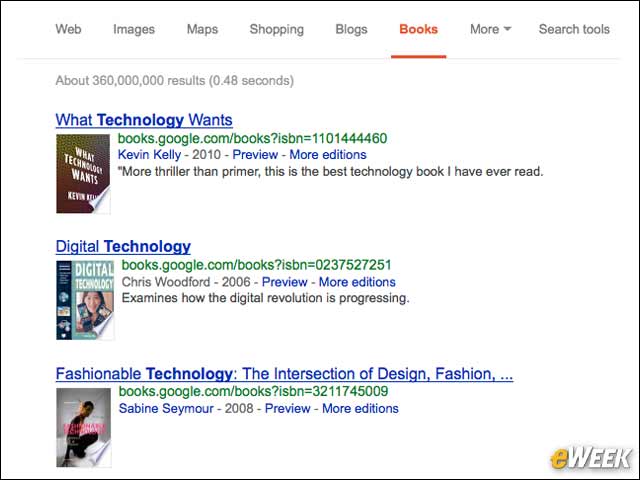View more editions of Sabine Seymour's book
640x480 pixels.
coord(360,409)
